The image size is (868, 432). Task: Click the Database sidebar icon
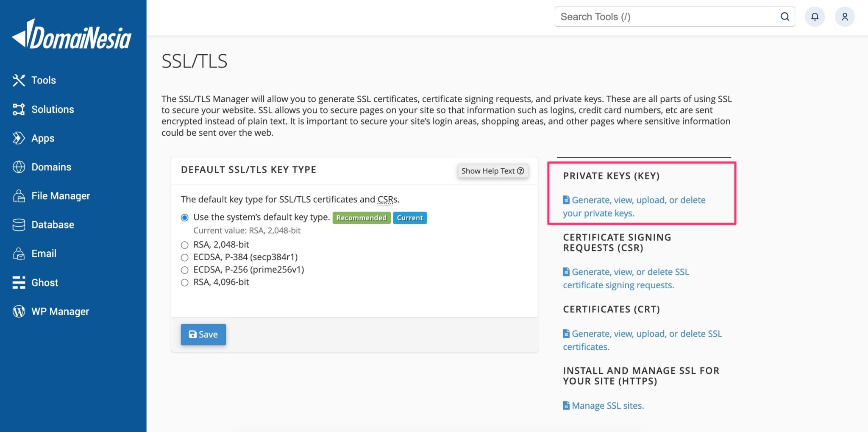click(19, 224)
